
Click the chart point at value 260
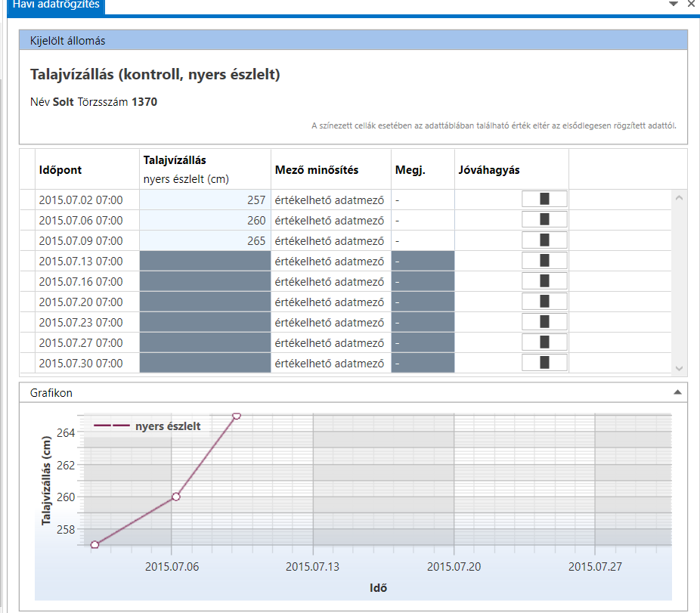point(176,497)
